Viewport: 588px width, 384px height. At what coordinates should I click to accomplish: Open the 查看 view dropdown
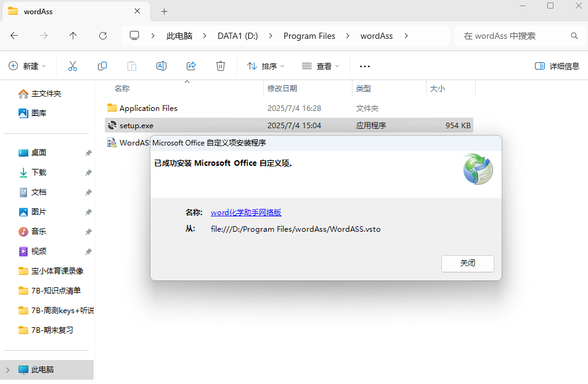321,66
